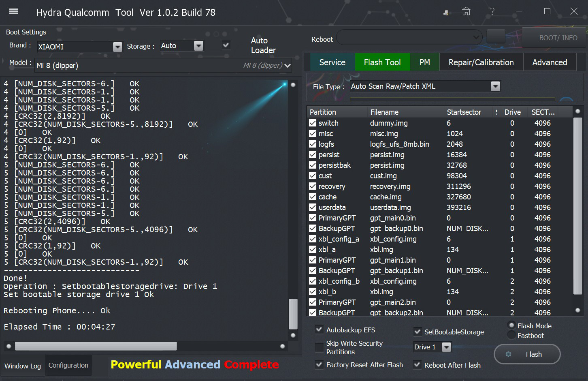Open the Reboot options dropdown

click(x=409, y=38)
